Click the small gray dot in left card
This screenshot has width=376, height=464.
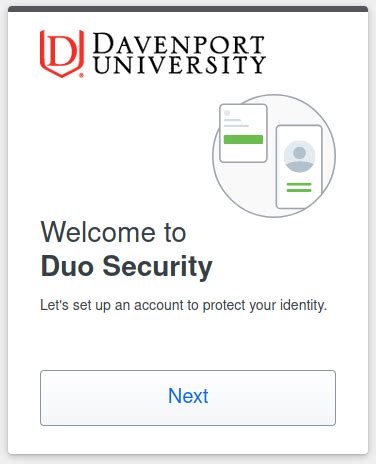(x=227, y=113)
